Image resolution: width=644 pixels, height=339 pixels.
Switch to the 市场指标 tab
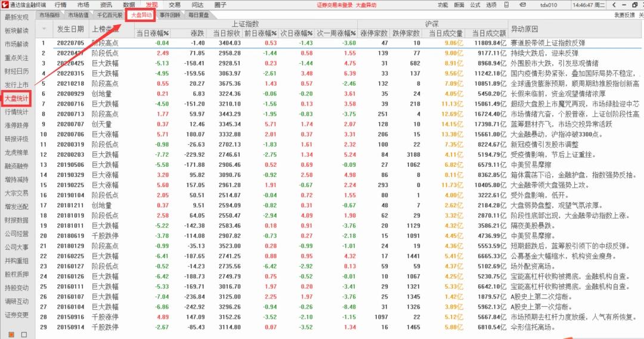49,15
